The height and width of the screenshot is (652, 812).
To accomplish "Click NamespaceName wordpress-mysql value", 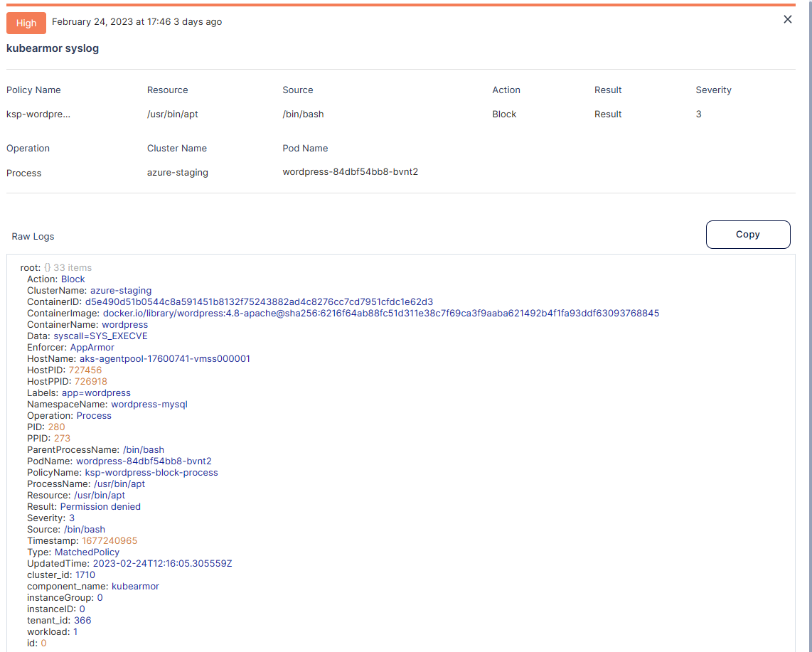I will tap(149, 405).
